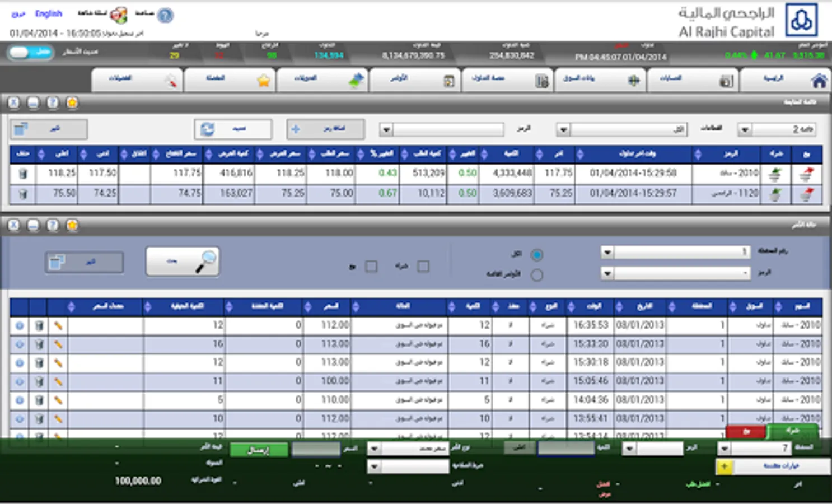832x504 pixels.
Task: Open portfolio number dropdown showing 1
Action: [x=675, y=252]
